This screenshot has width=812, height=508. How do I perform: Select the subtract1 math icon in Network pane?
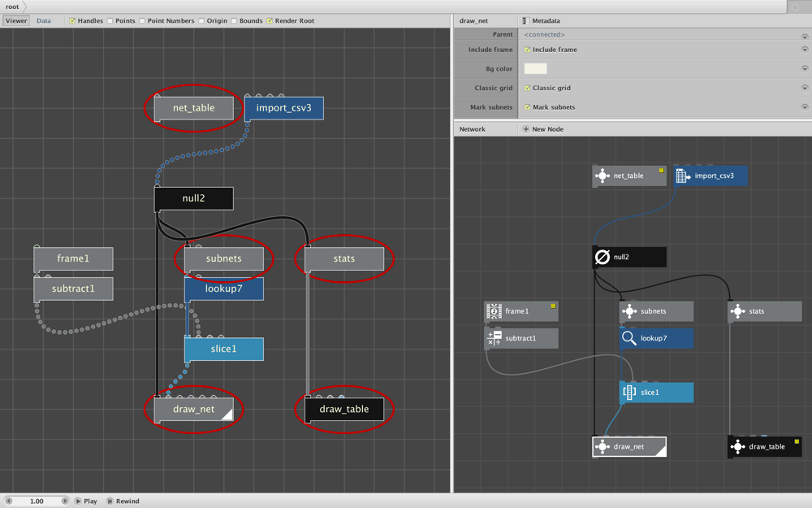tap(494, 338)
